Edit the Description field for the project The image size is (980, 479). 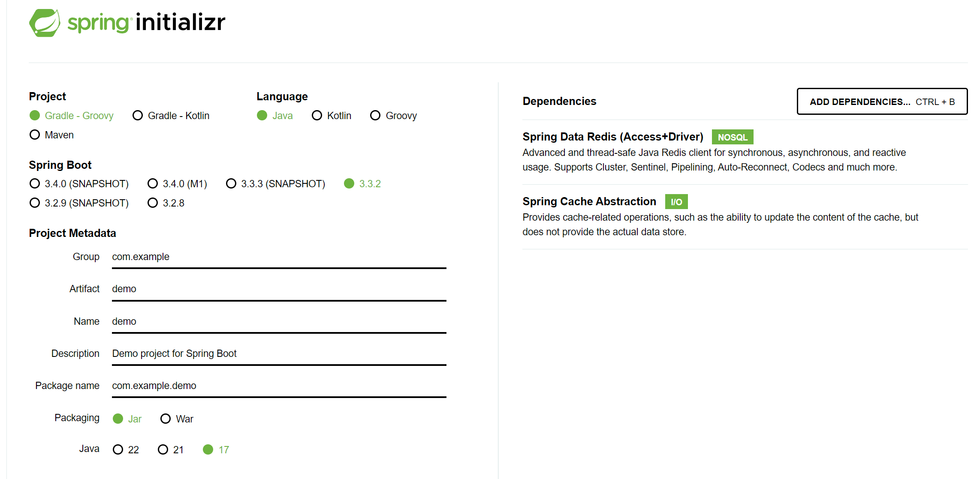[278, 353]
